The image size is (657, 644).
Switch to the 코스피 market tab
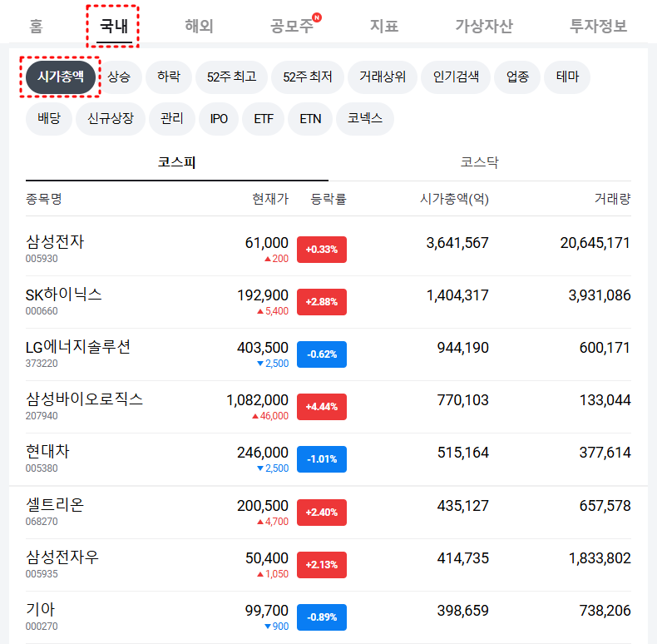(177, 163)
